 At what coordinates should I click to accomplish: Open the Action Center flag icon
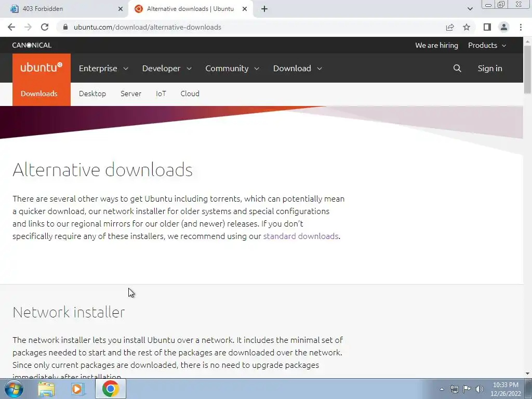pos(467,389)
